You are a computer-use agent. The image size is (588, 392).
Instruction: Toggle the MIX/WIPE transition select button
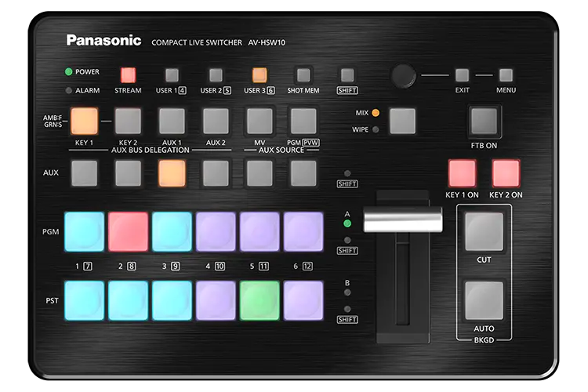click(x=403, y=121)
